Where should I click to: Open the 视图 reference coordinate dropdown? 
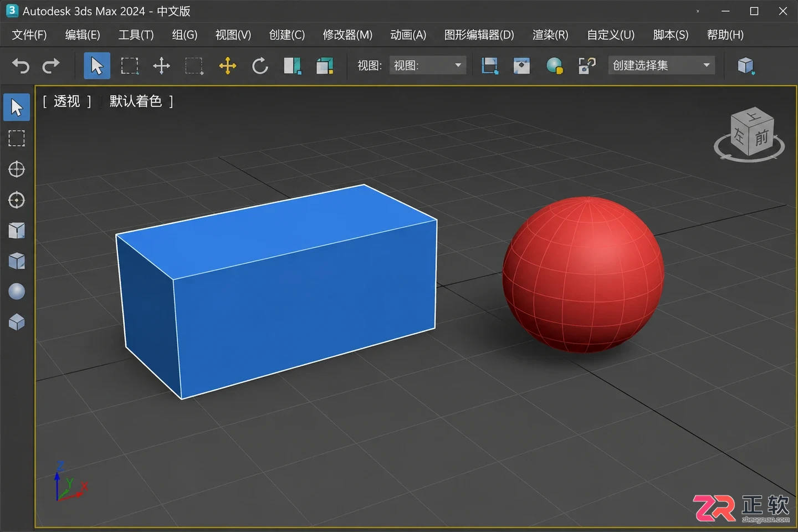(x=427, y=65)
